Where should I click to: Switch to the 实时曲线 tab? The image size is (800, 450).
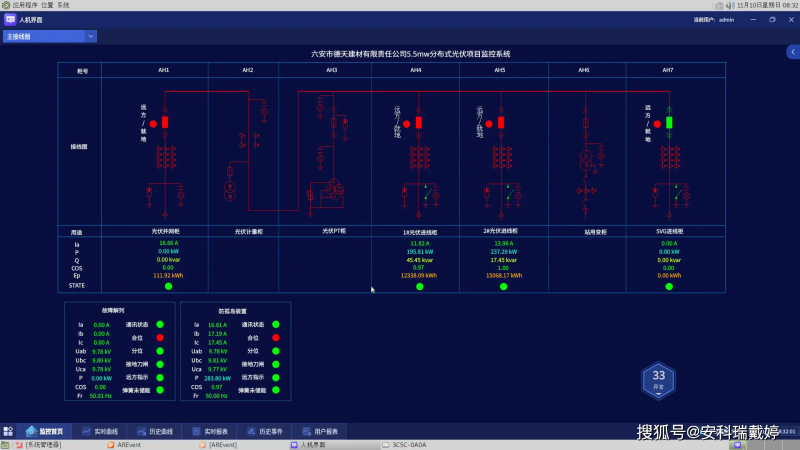coord(100,432)
